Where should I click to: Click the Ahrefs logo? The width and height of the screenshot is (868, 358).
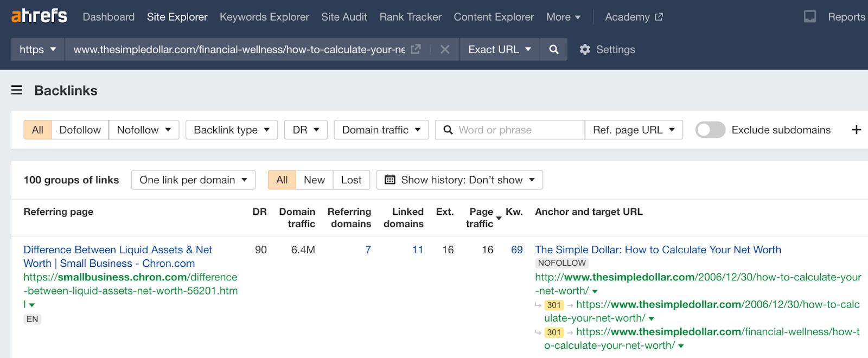(x=39, y=16)
